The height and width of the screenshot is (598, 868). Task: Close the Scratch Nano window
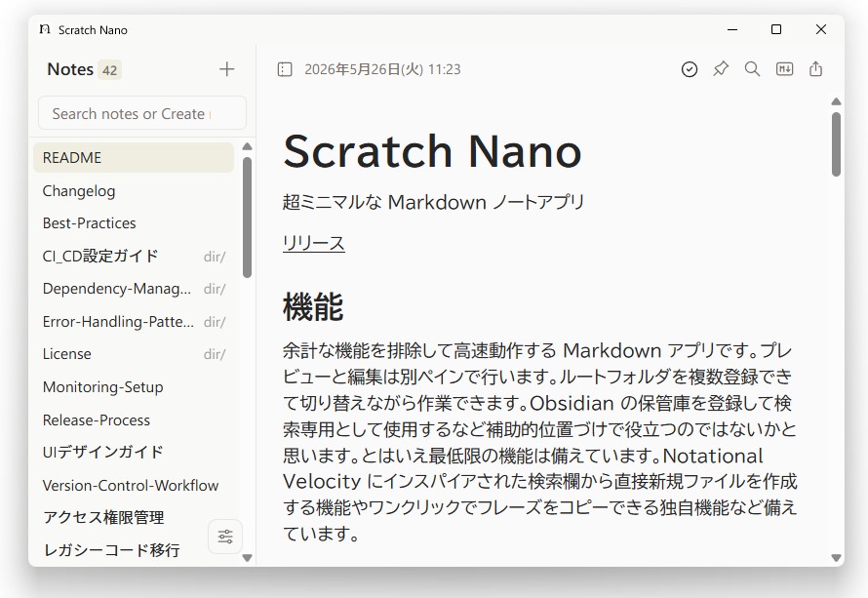(x=821, y=29)
